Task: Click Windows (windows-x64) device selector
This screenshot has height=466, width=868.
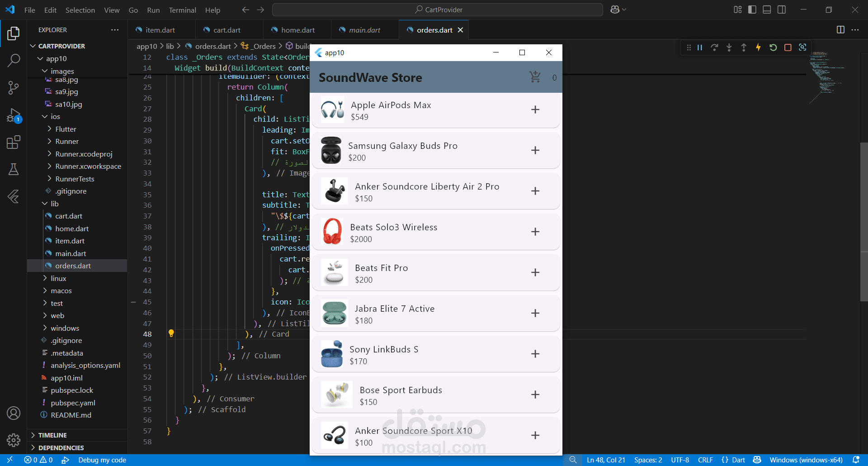Action: (806, 460)
